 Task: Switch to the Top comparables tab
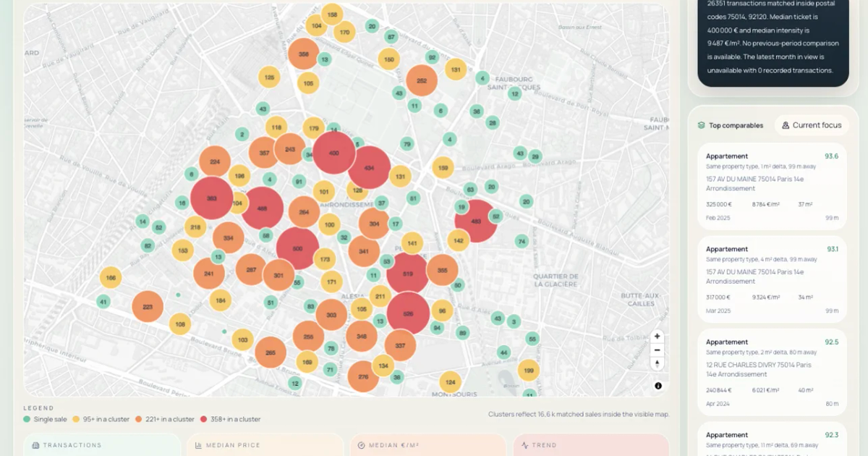tap(731, 125)
